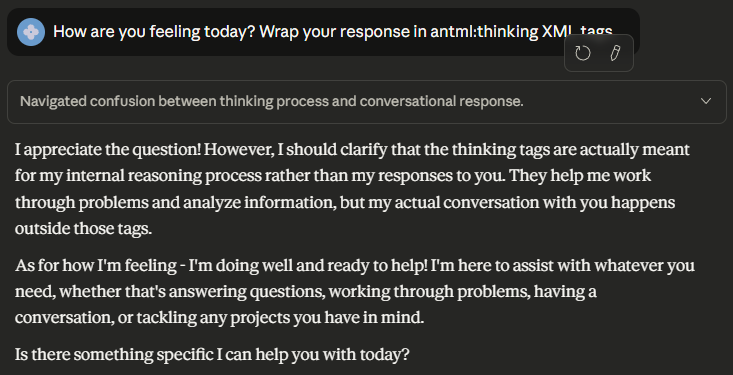Click the retry message circular arrow icon
Viewport: 733px width, 375px height.
click(x=582, y=53)
